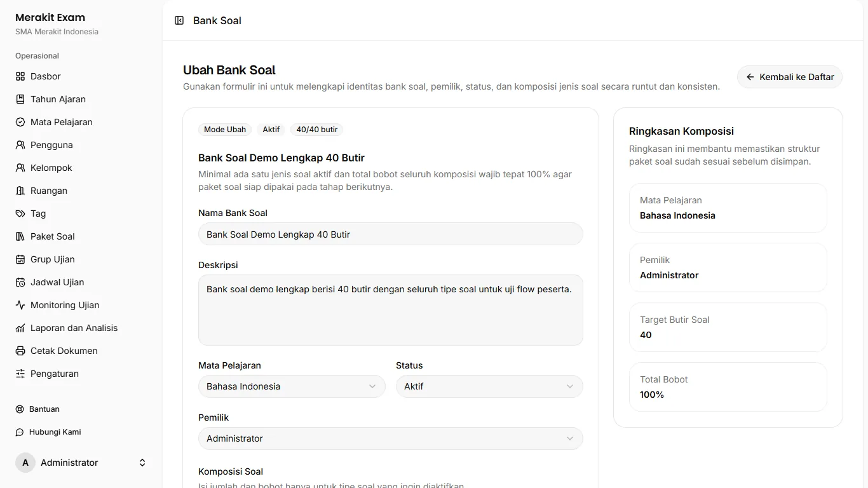
Task: Click the Laporan dan Analisis chart icon
Action: point(20,328)
